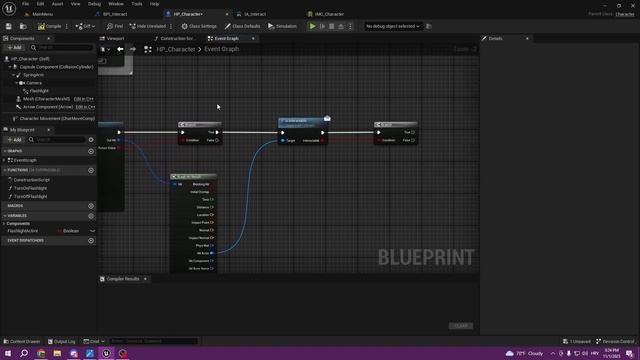640x360 pixels.
Task: Add a new function via plus icon
Action: pos(91,170)
